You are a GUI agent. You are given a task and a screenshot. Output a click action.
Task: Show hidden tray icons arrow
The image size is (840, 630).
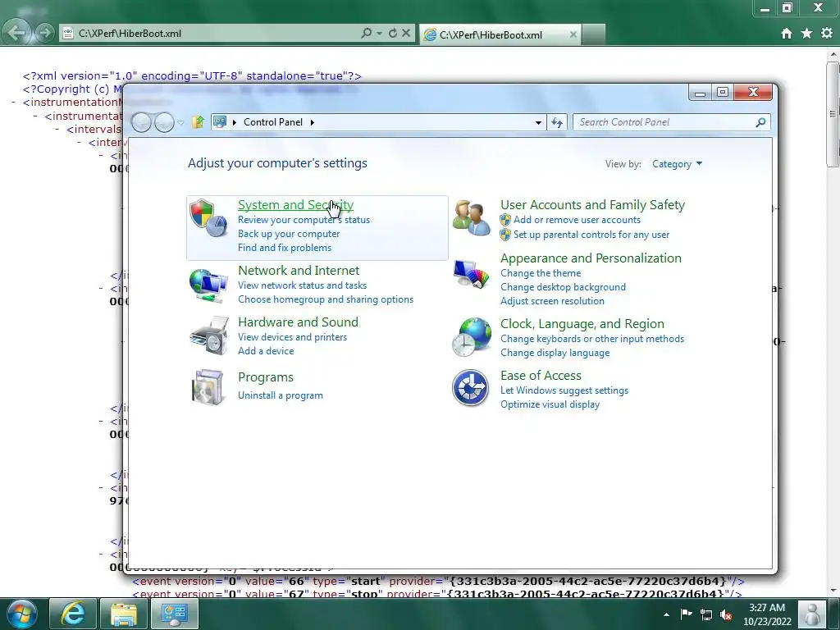click(666, 615)
